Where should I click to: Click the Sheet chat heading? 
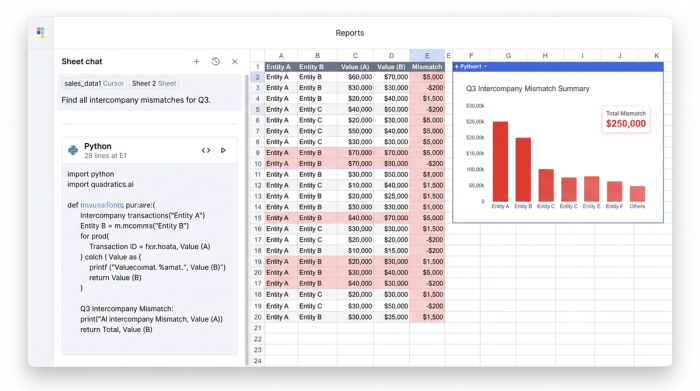pos(82,62)
